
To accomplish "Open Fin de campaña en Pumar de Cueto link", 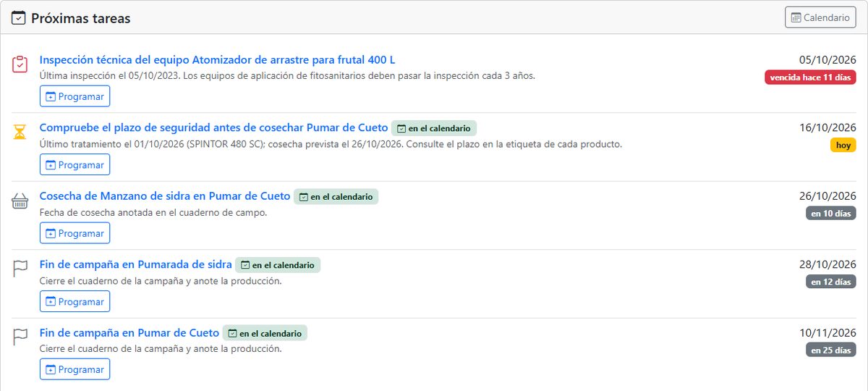I will tap(129, 332).
